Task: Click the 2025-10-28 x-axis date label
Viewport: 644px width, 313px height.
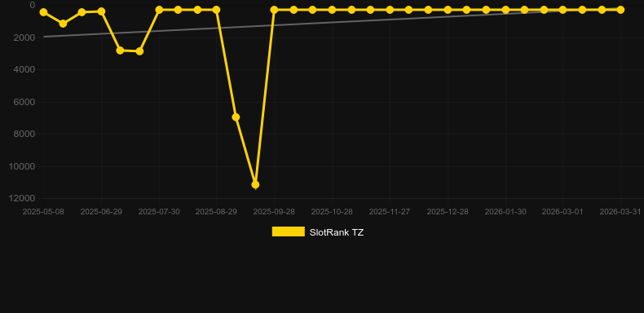Action: tap(332, 212)
